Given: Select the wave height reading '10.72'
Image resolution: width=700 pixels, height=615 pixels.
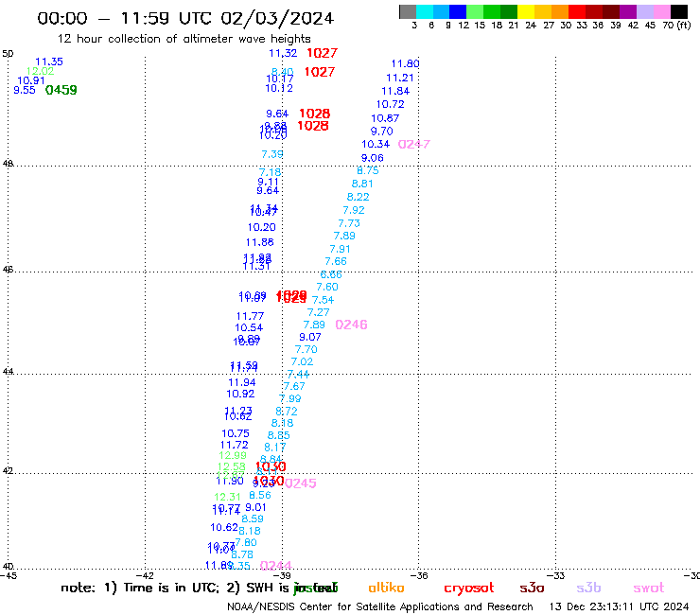Looking at the screenshot, I should [390, 104].
